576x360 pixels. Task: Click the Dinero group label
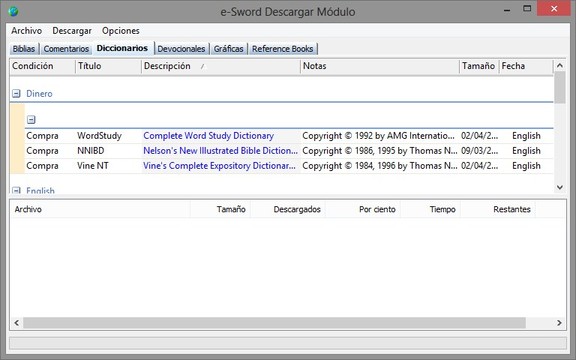pos(39,94)
